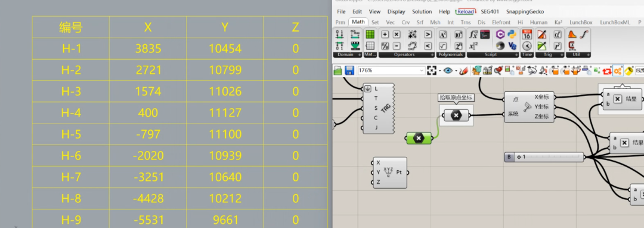Switch to the Vec ribbon tab
Image resolution: width=644 pixels, height=228 pixels.
390,22
